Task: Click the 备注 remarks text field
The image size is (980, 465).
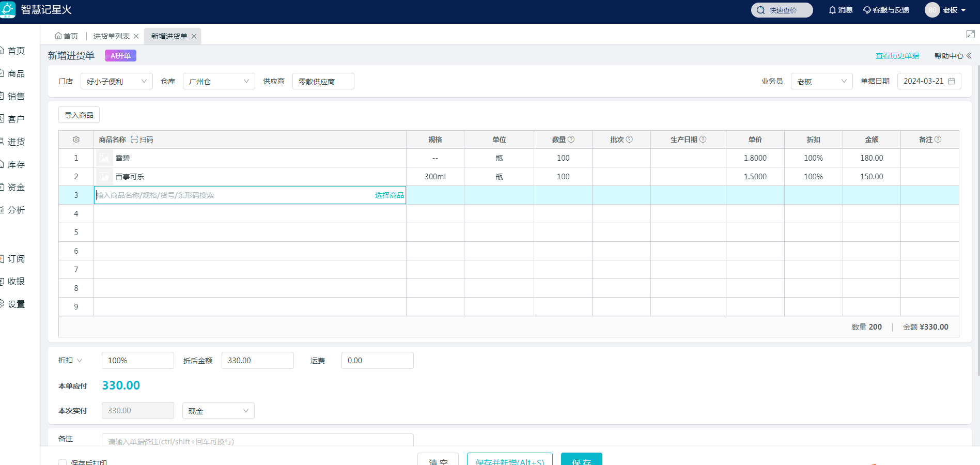Action: (258, 440)
